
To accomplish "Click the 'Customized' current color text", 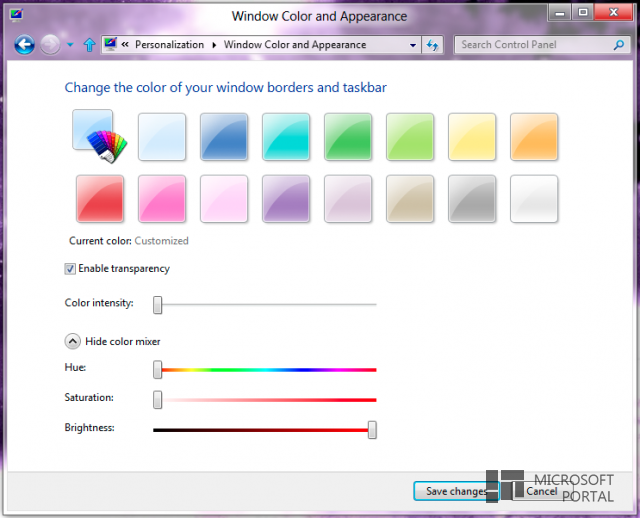I will pyautogui.click(x=162, y=241).
